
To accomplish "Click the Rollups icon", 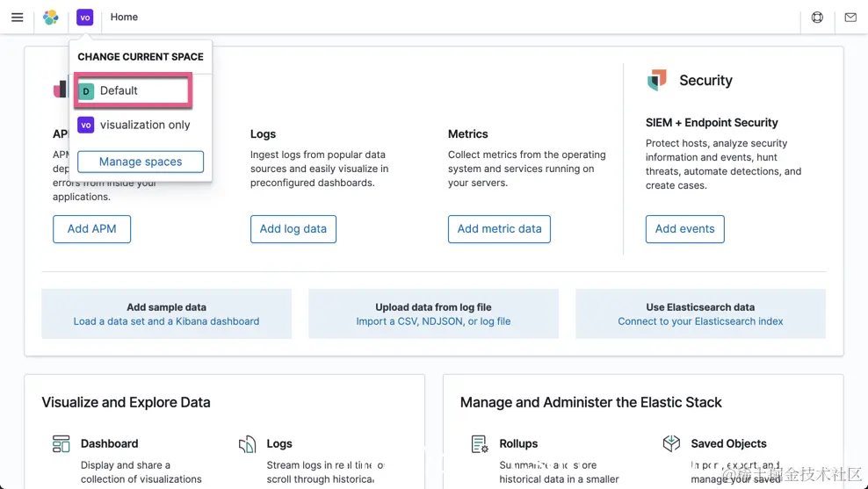I will (x=480, y=443).
